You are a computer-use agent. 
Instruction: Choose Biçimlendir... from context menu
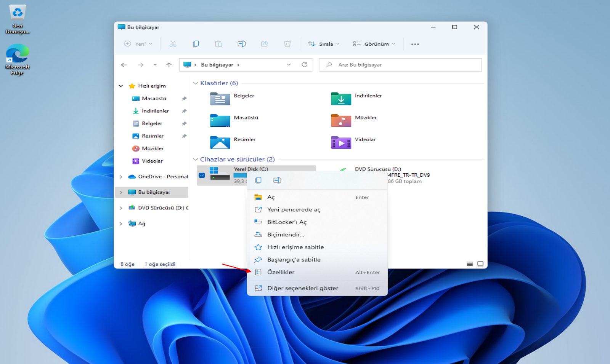317,235
